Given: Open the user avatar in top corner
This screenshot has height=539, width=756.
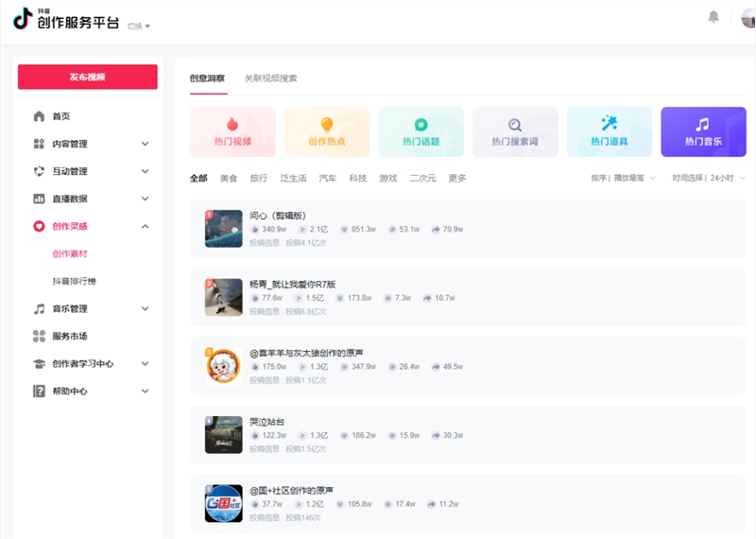Looking at the screenshot, I should click(x=748, y=18).
